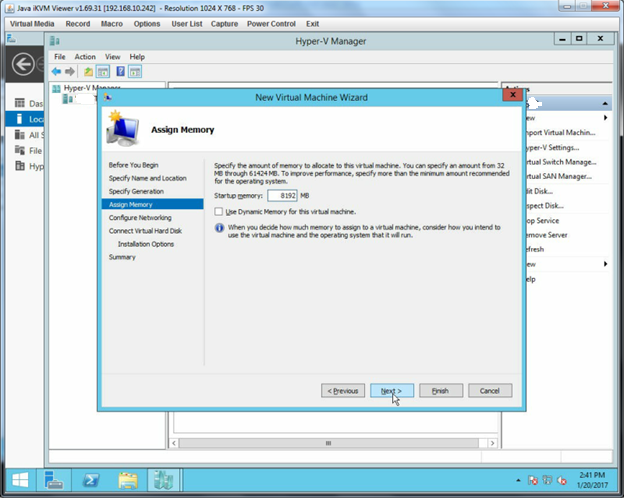Open Hyper-V role in Server Manager sidebar
The image size is (624, 498).
click(x=29, y=166)
